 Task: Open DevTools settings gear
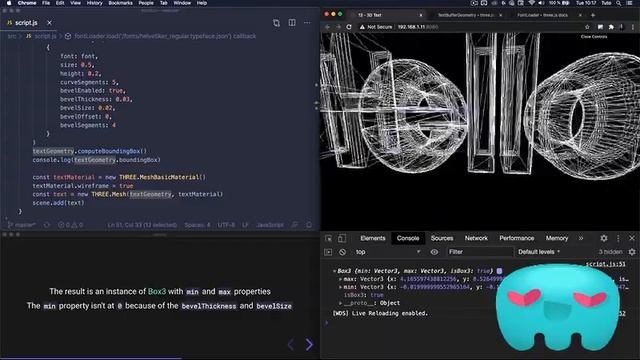(604, 238)
